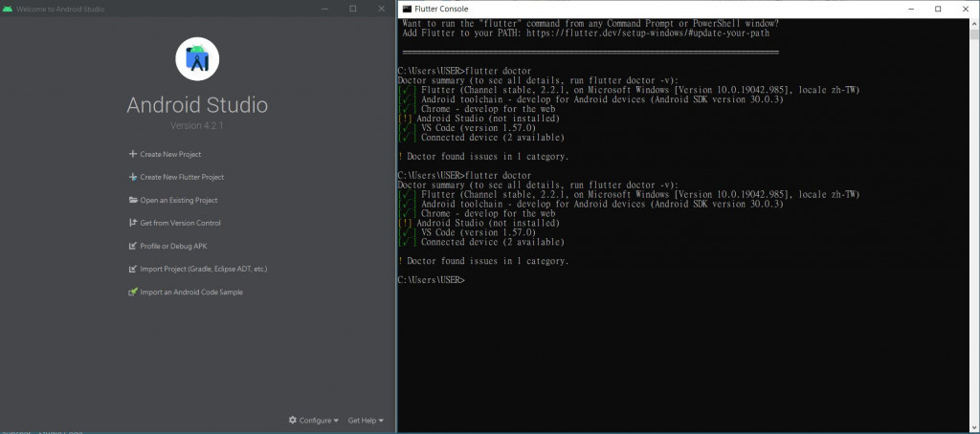
Task: Click the flutter.dev setup-windows URL text
Action: [x=648, y=33]
